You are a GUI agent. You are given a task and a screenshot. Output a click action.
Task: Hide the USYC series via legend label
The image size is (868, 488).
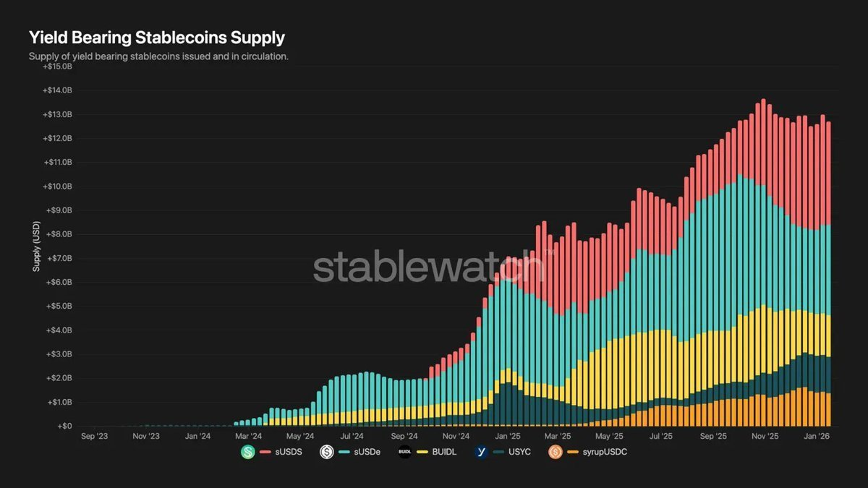(522, 453)
